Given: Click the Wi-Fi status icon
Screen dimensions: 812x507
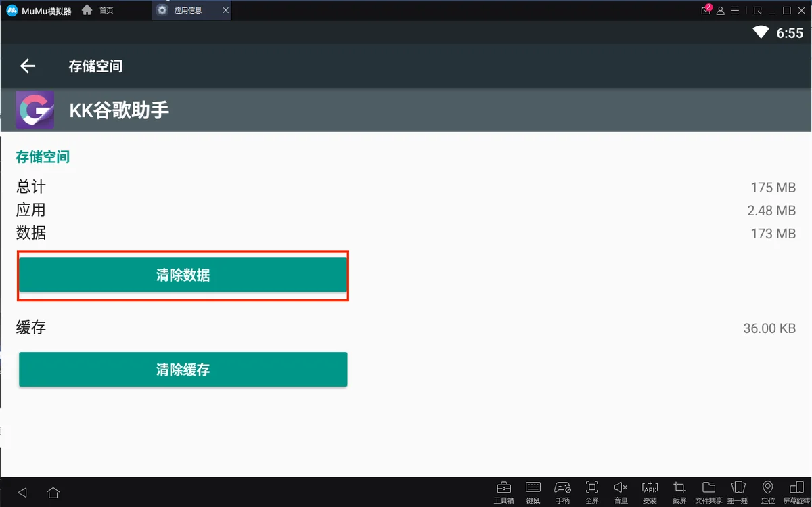Looking at the screenshot, I should pyautogui.click(x=761, y=32).
